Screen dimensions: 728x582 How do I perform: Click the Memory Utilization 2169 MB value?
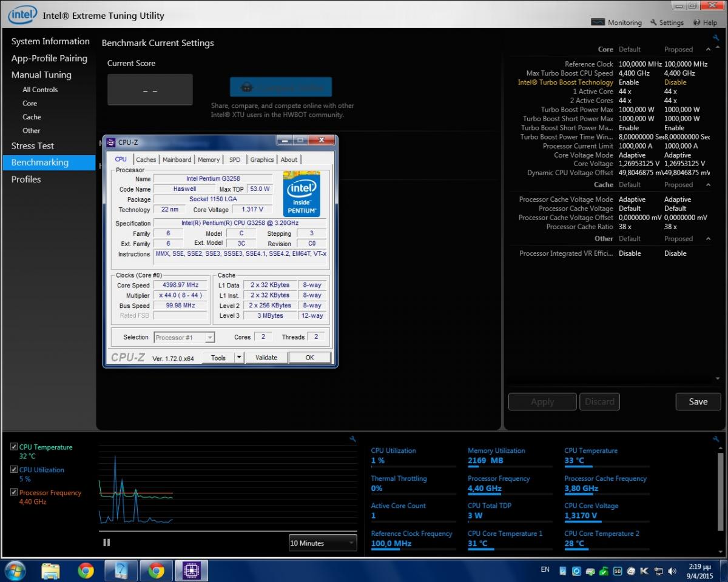[x=485, y=460]
